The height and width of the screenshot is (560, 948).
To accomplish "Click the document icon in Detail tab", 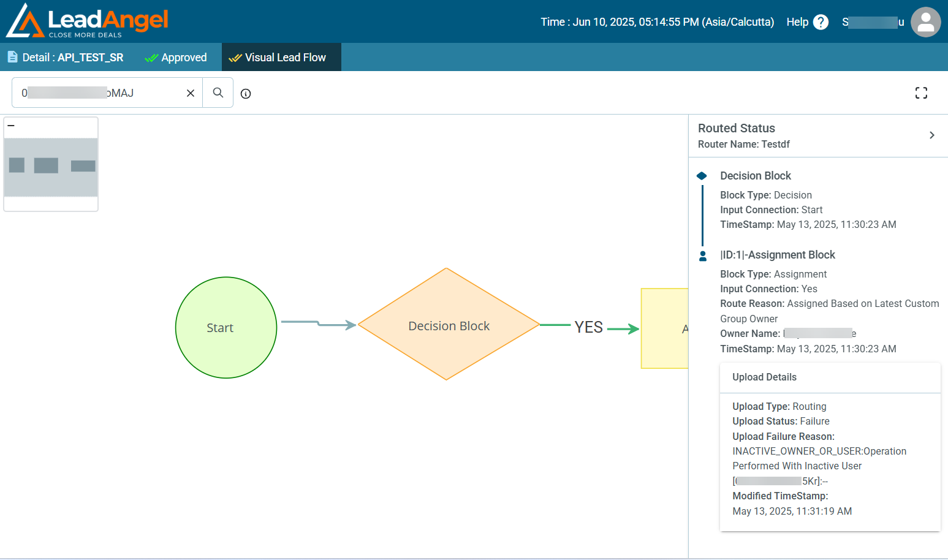I will pos(12,57).
